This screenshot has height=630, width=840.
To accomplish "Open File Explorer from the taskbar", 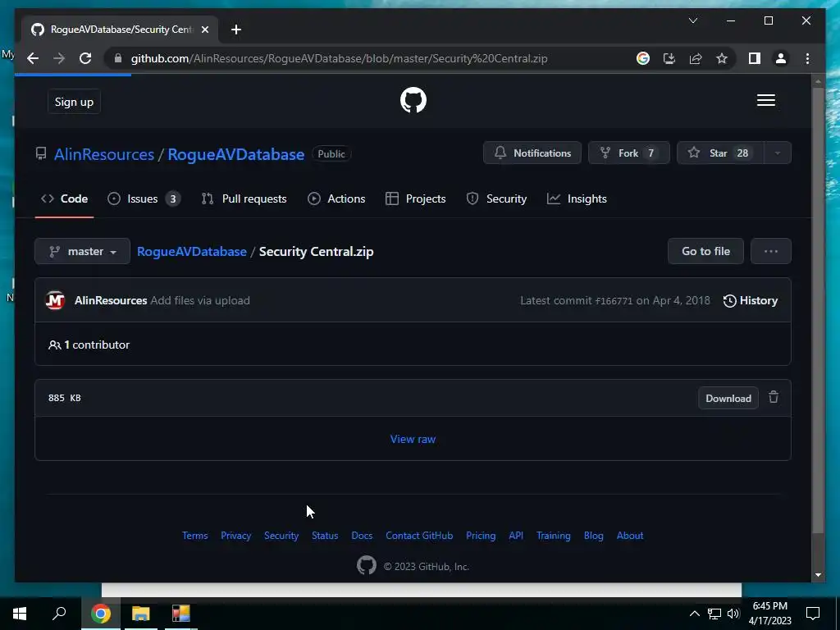I will [141, 614].
